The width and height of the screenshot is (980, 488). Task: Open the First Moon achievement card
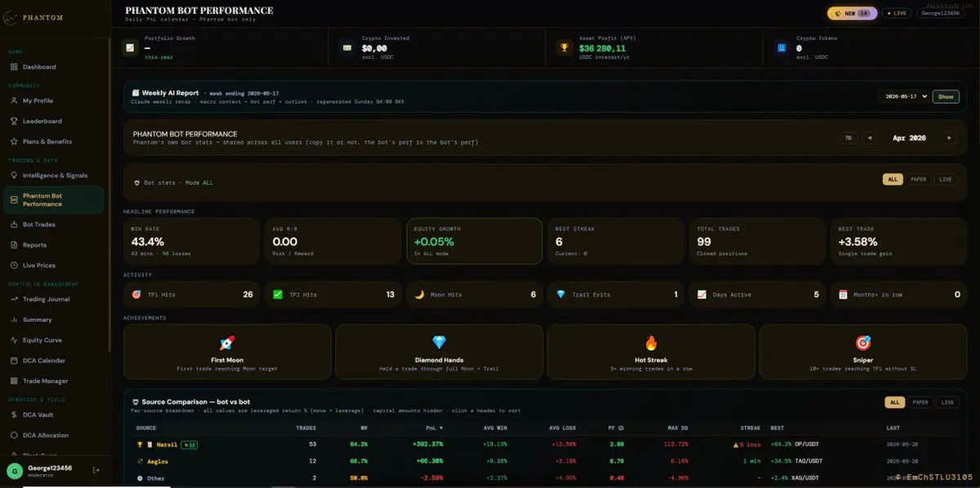[x=227, y=352]
